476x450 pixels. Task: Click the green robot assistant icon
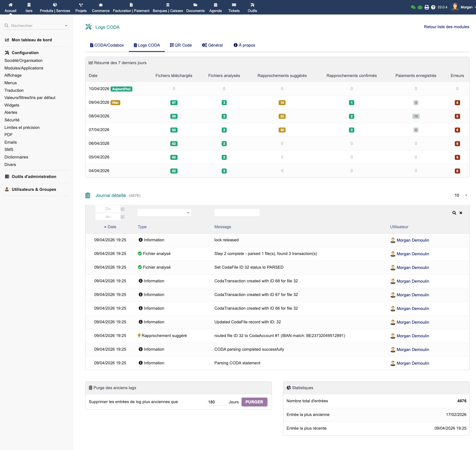[x=420, y=7]
